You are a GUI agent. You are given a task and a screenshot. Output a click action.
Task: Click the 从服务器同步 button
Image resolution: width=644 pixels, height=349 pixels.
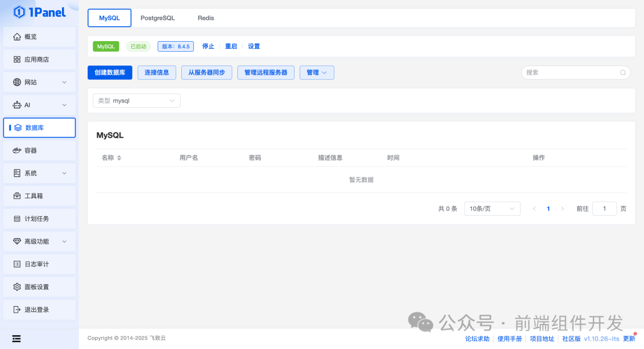tap(206, 73)
